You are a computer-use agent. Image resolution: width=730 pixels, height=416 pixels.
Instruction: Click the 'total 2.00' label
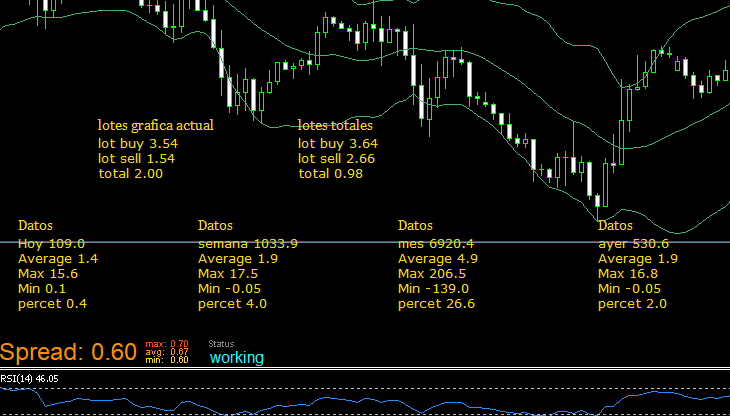pyautogui.click(x=131, y=174)
